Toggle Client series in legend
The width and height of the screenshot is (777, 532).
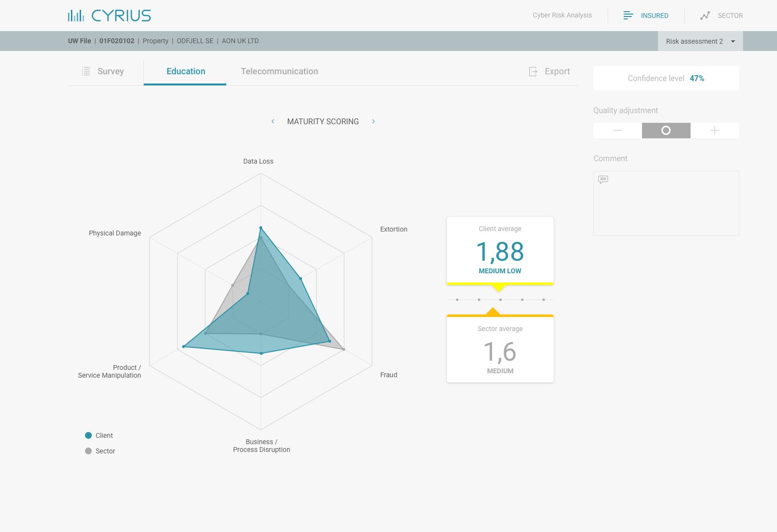(99, 435)
